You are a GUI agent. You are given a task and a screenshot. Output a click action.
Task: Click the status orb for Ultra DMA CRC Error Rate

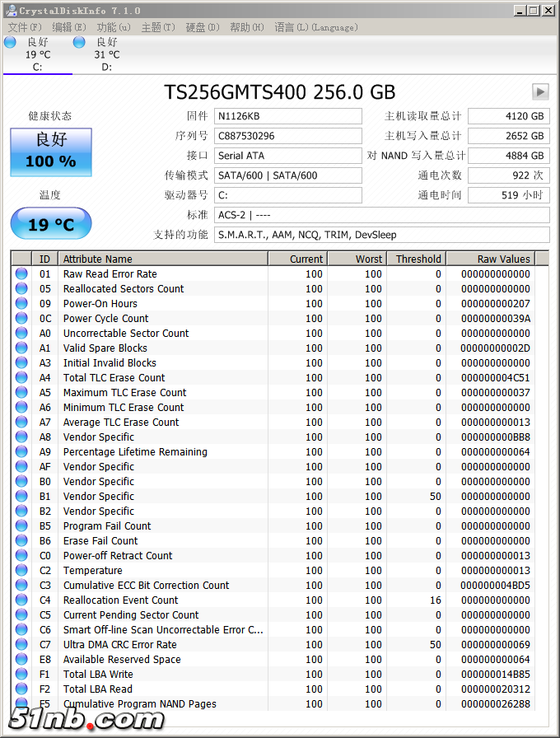(21, 644)
